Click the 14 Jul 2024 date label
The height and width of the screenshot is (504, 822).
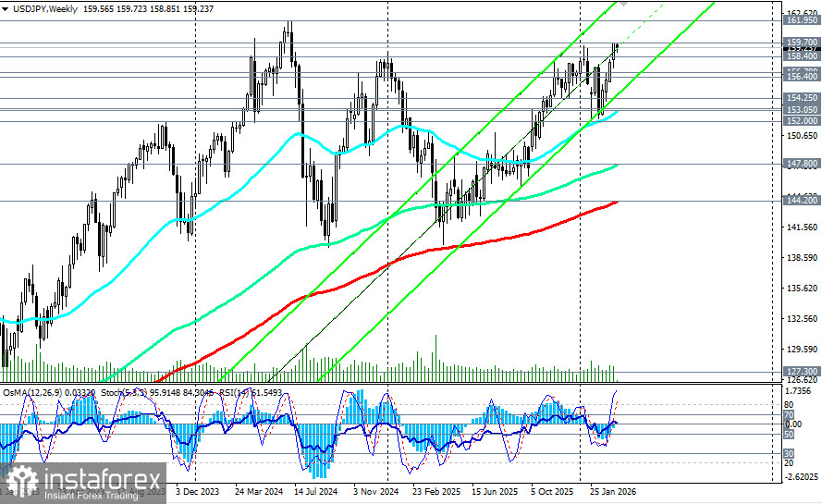pyautogui.click(x=316, y=492)
